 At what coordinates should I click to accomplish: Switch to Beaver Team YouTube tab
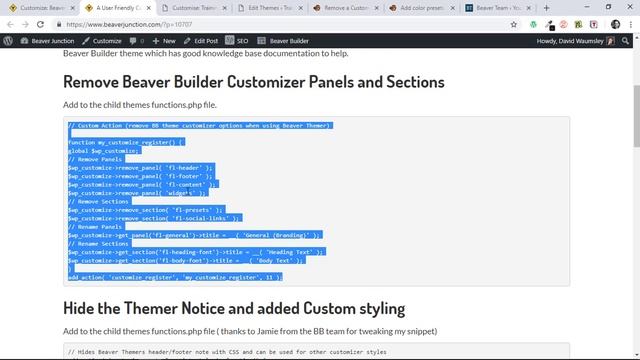coord(498,8)
